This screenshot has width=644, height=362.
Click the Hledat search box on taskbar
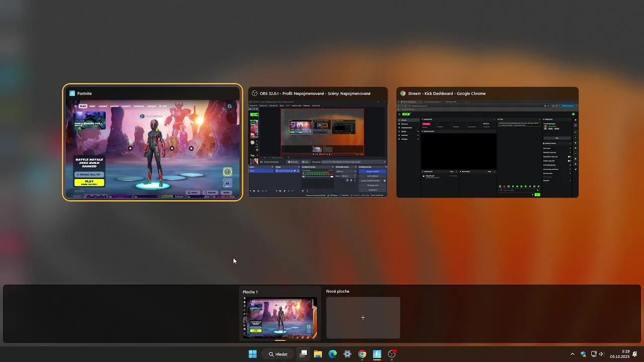tap(278, 354)
